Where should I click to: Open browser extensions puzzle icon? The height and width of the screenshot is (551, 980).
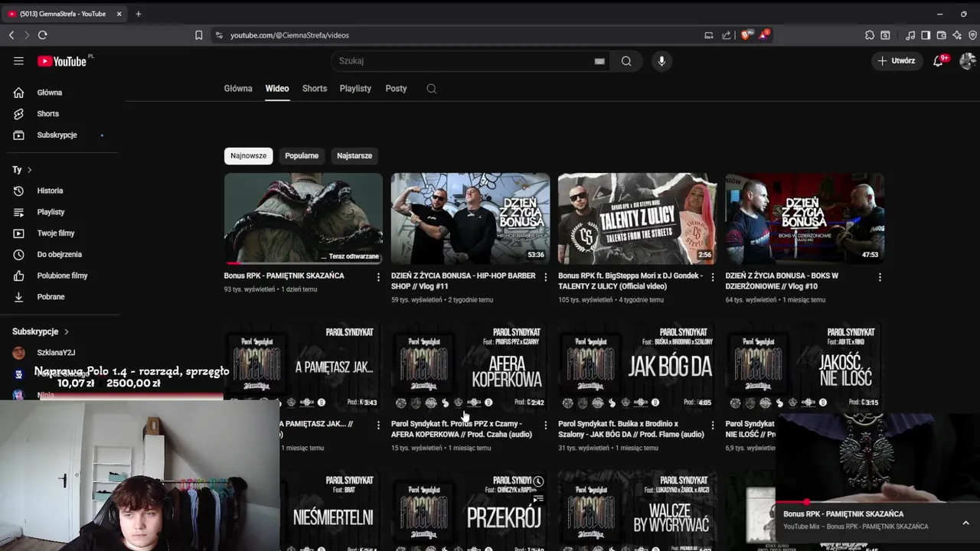coord(870,35)
